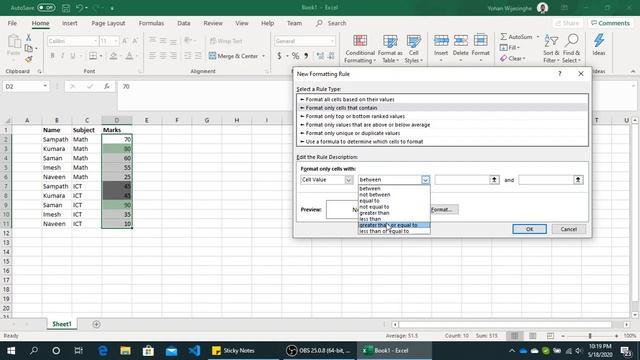The width and height of the screenshot is (640, 360).
Task: Open the Ideas pane
Action: [599, 45]
